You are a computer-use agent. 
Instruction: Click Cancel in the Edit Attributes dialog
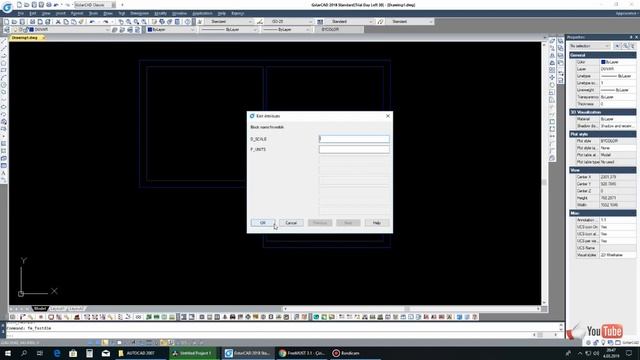pos(291,223)
